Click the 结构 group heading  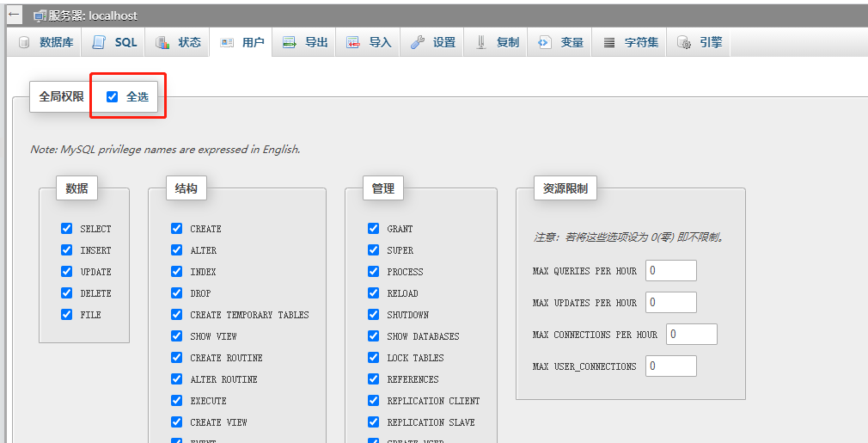point(186,188)
